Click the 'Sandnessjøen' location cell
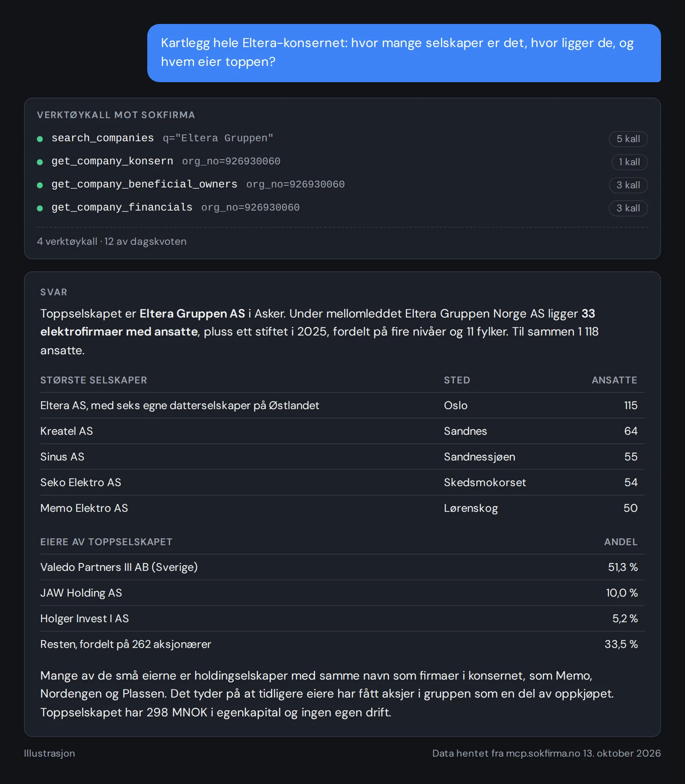Screen dimensions: 685x784 pos(479,457)
